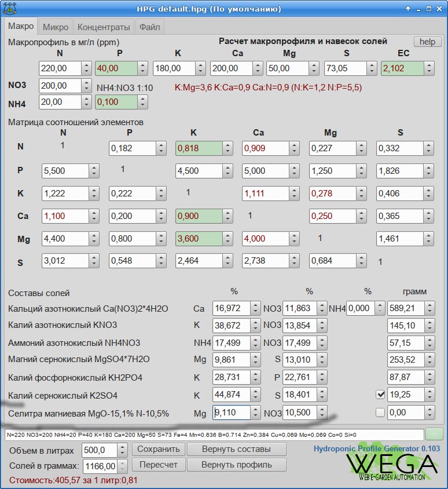Click the profile string text field
Image resolution: width=448 pixels, height=489 pixels.
(x=214, y=435)
